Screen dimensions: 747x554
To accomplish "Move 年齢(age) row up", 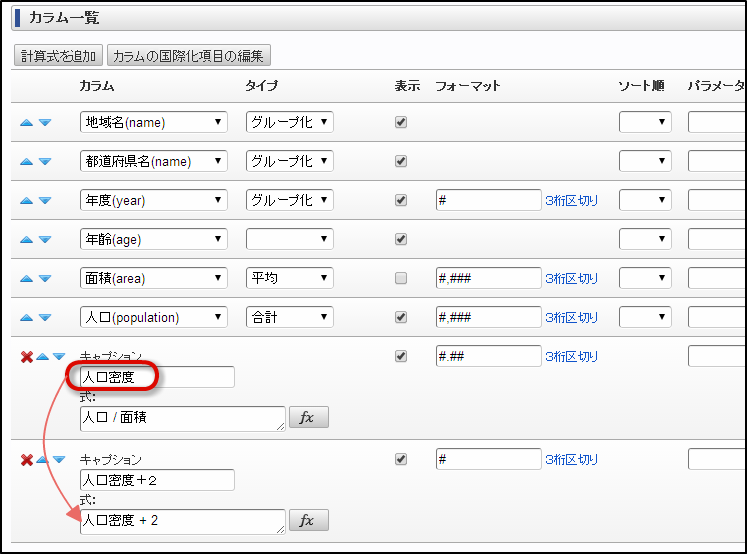I will point(26,240).
